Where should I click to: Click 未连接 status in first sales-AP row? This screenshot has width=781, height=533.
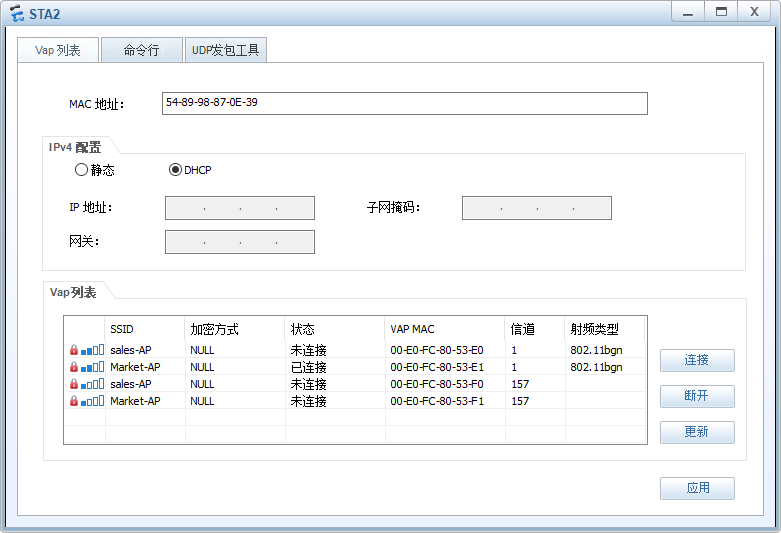(308, 350)
